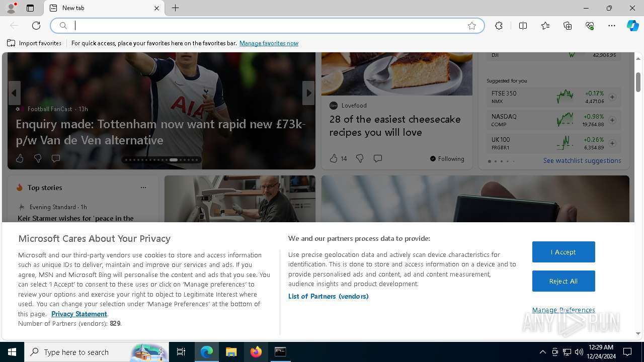
Task: Open Settings and more ellipsis menu
Action: 612,26
